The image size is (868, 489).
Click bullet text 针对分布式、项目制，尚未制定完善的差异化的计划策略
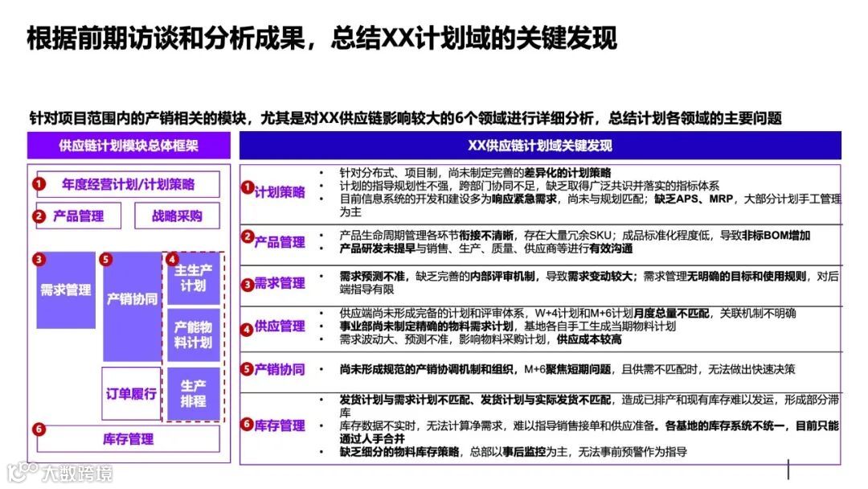pyautogui.click(x=476, y=173)
